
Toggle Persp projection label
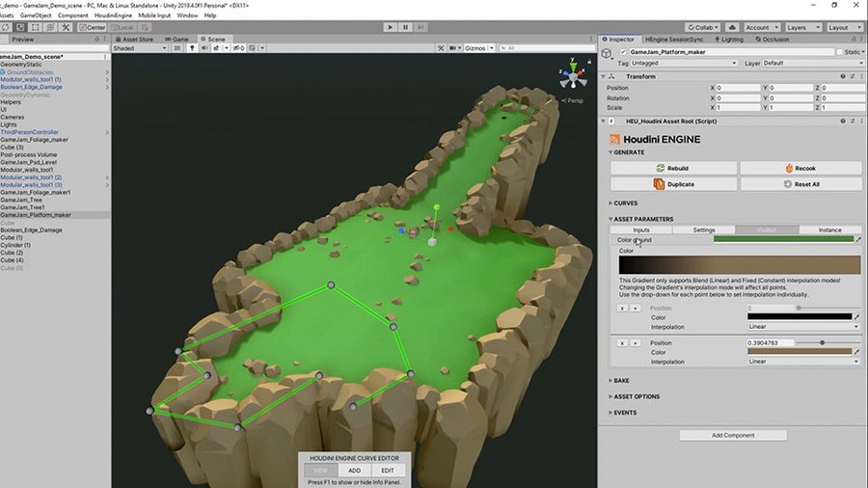tap(572, 100)
